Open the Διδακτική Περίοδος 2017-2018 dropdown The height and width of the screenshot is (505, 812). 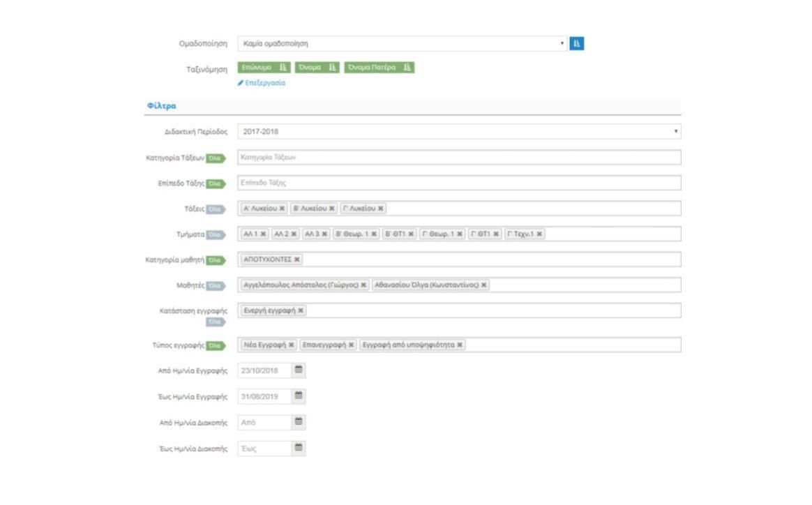459,132
